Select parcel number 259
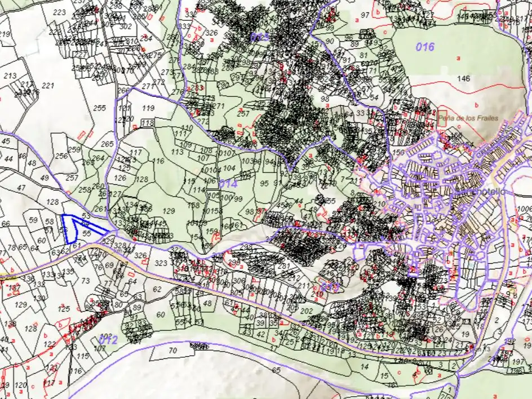 (x=74, y=150)
